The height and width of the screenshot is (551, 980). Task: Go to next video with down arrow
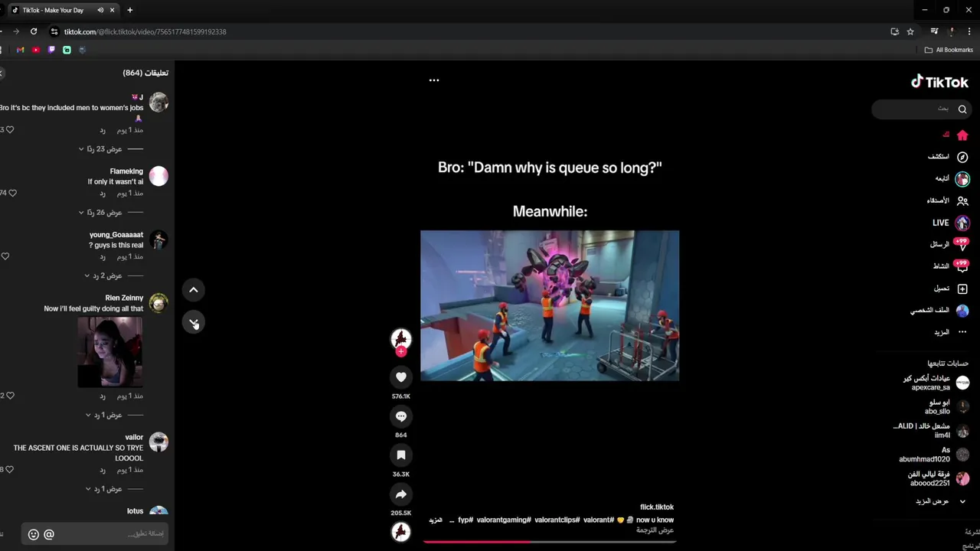click(194, 322)
